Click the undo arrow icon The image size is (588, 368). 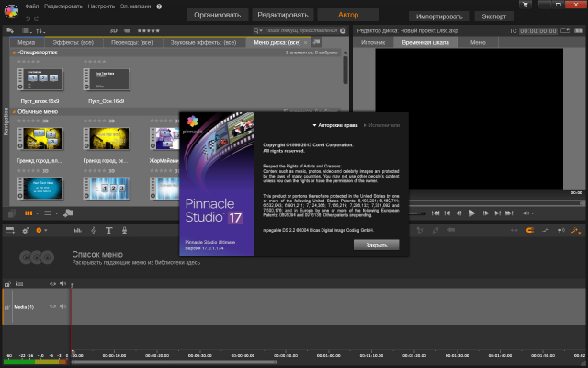(26, 18)
